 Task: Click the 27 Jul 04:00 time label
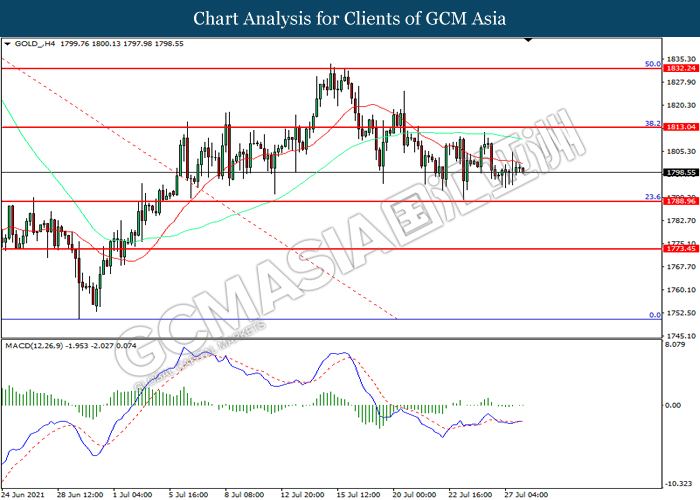coord(526,495)
